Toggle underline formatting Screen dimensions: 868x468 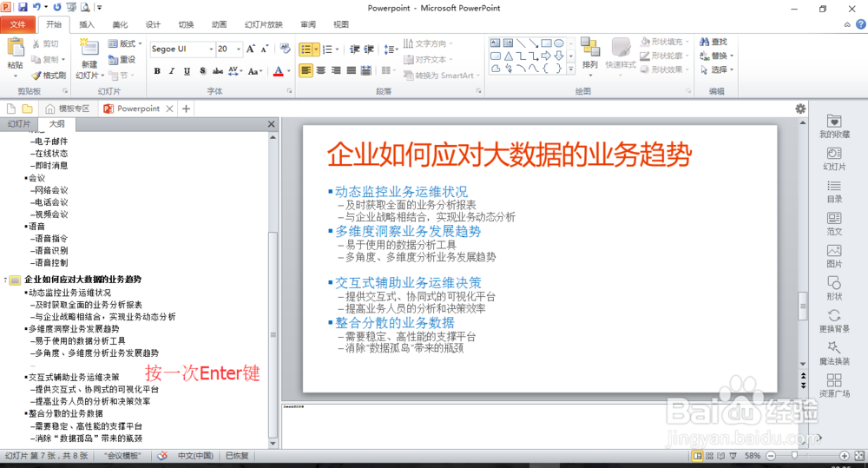(x=187, y=71)
